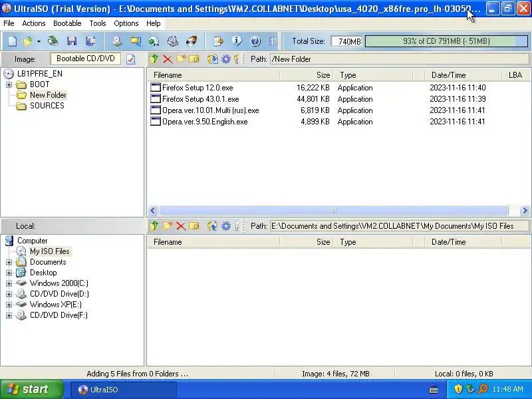Image resolution: width=532 pixels, height=399 pixels.
Task: Click the Rename icon in image pane toolbar
Action: [194, 59]
